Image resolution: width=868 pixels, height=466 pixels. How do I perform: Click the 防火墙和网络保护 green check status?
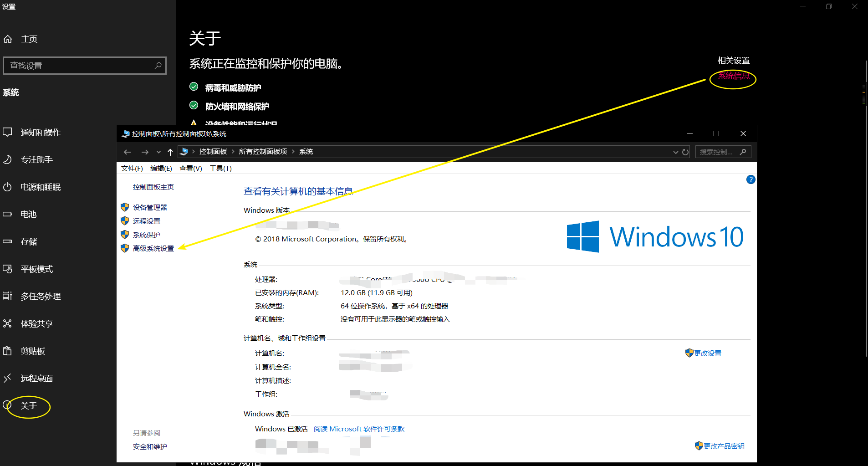pos(194,105)
